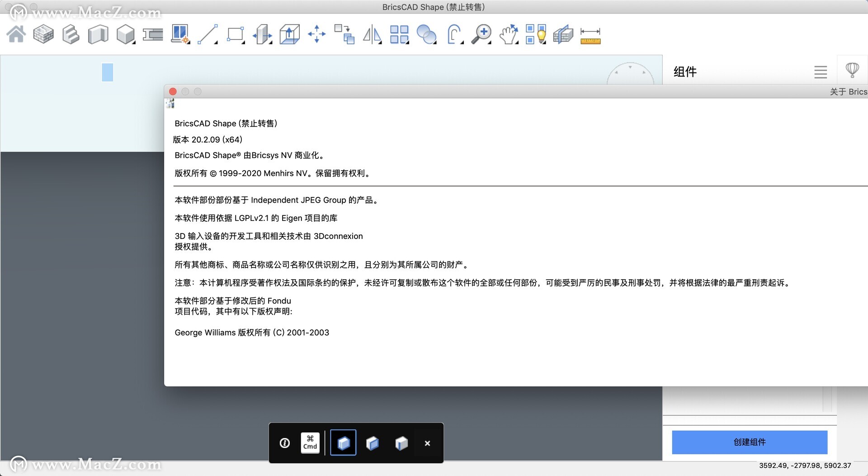868x476 pixels.
Task: Click the 版本 20.2.09 (x64) text
Action: point(208,139)
